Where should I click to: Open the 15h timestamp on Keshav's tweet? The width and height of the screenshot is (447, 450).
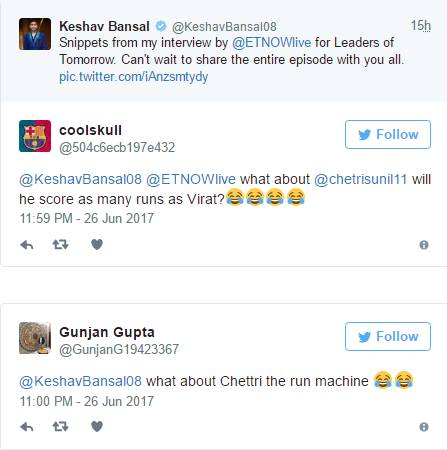421,26
